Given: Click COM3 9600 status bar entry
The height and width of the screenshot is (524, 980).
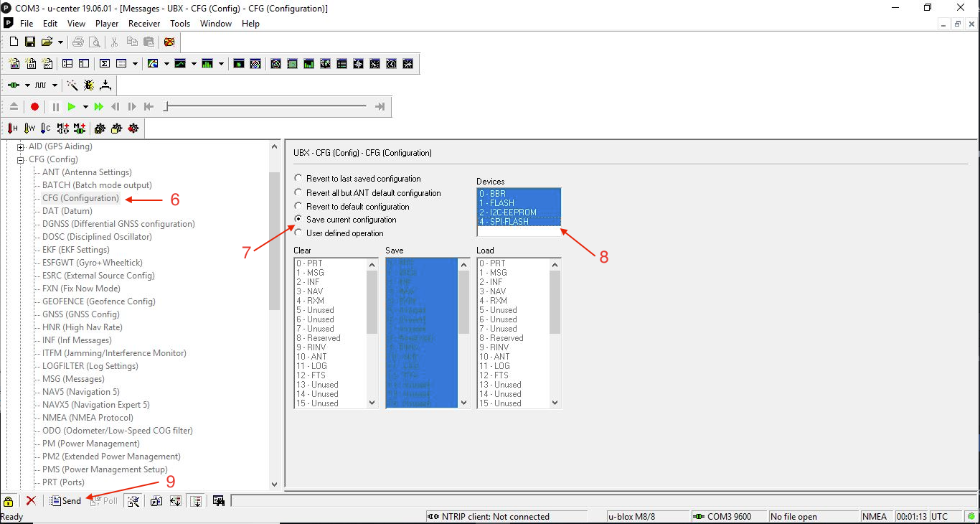Looking at the screenshot, I should click(728, 517).
